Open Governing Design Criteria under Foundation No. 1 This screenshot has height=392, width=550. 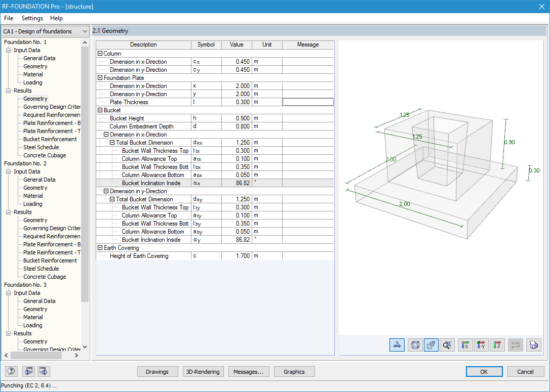[x=52, y=107]
